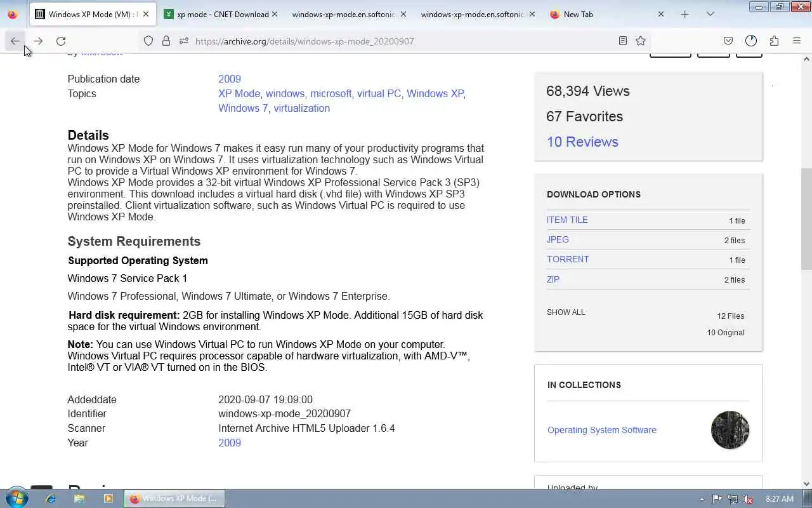Viewport: 812px width, 508px height.
Task: Click the scrollbar down arrow
Action: click(806, 484)
